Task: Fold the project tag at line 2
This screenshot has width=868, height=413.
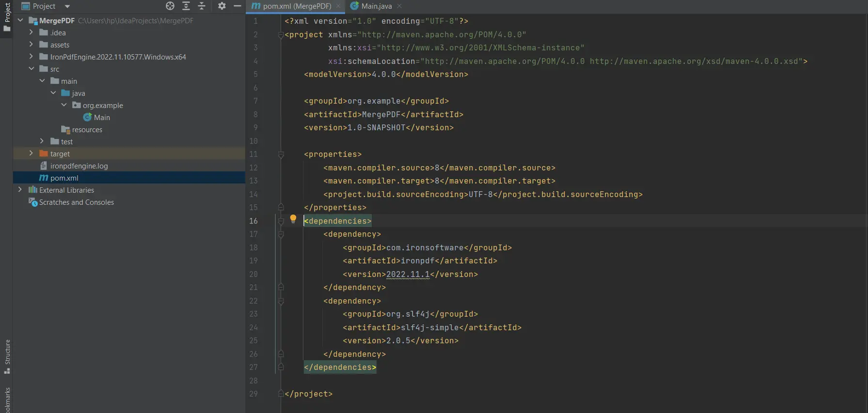Action: click(281, 35)
